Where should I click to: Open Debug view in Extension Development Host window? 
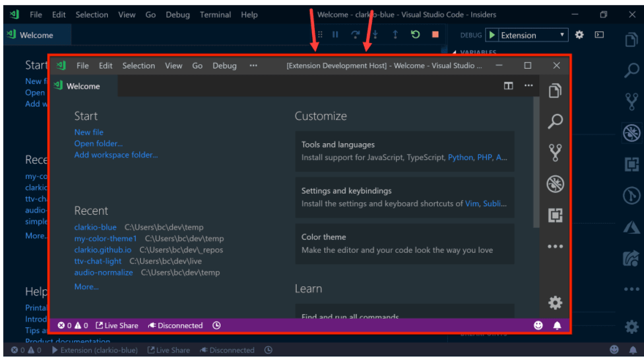pos(555,184)
